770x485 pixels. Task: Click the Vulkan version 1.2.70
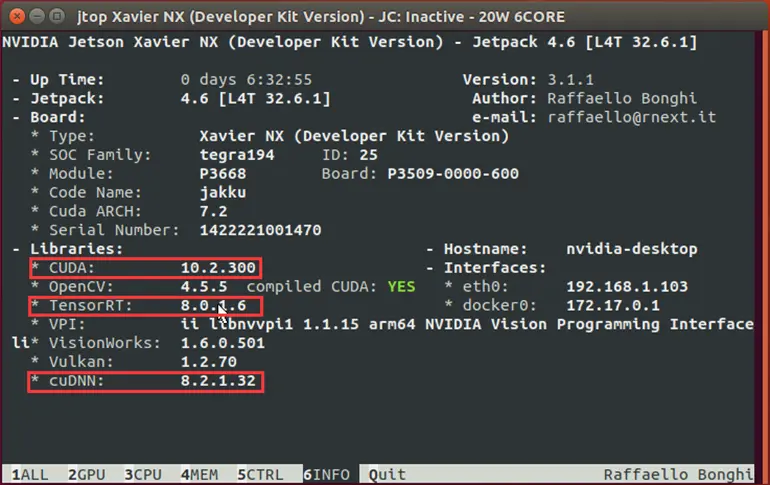(209, 362)
